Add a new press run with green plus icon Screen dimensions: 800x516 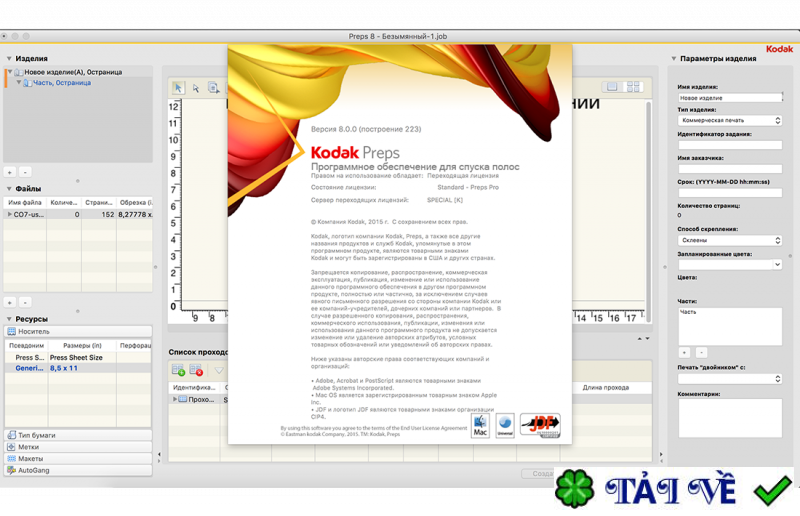pos(179,370)
